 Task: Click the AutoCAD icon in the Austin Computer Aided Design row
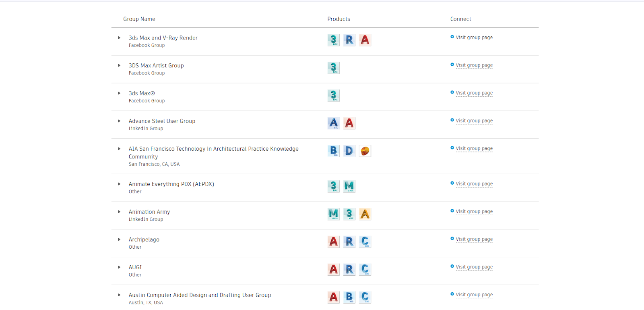333,297
